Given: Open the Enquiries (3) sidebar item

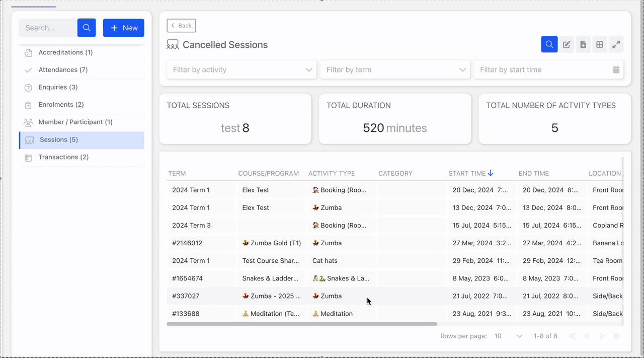Looking at the screenshot, I should 82,87.
